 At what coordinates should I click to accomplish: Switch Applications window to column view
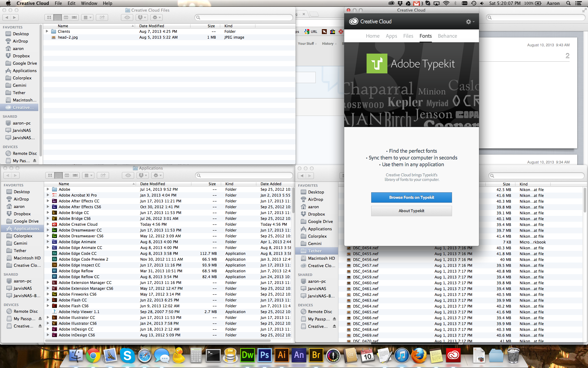point(67,175)
